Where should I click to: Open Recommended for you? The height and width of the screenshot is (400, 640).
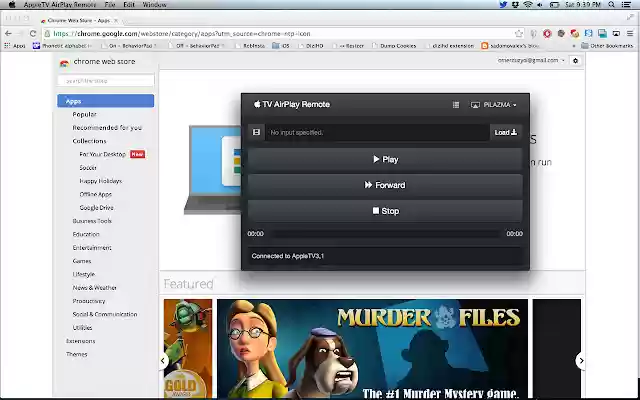pos(107,128)
